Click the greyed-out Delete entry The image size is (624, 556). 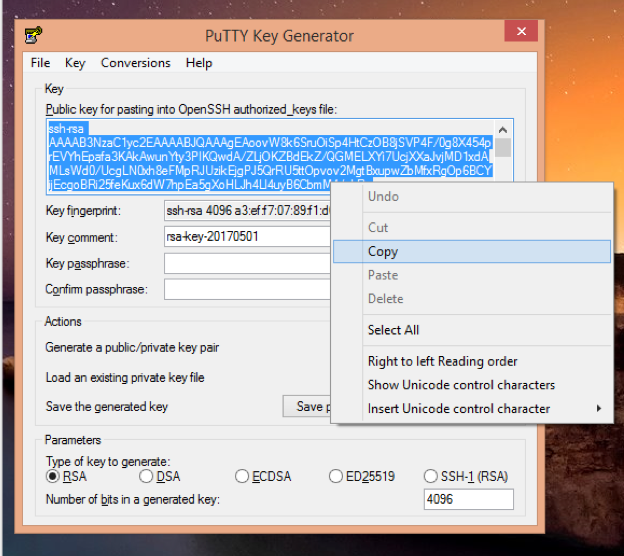point(472,299)
